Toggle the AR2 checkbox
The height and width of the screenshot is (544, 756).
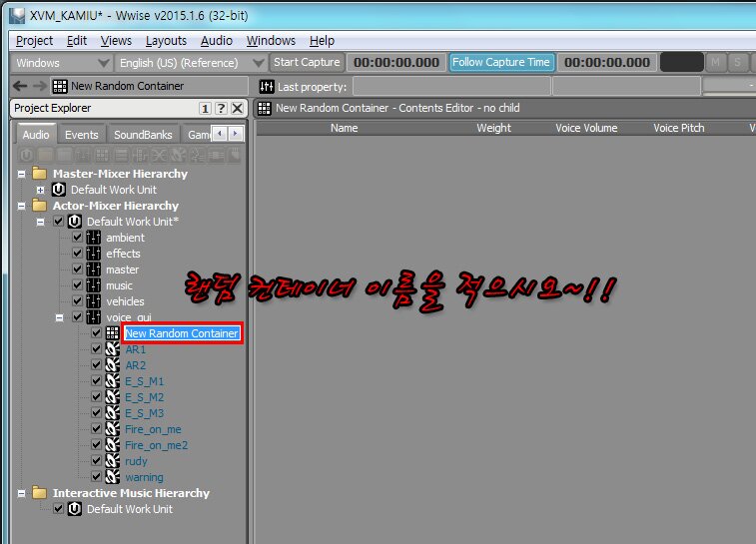tap(96, 364)
